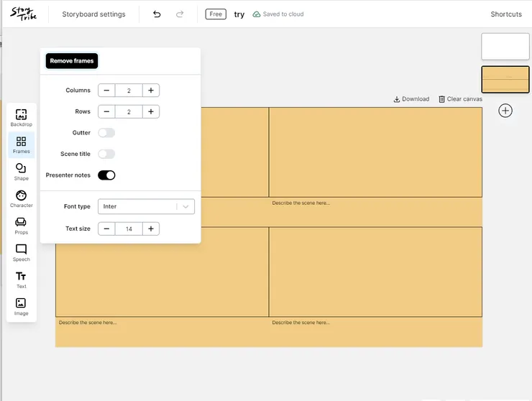Viewport: 532px width, 401px height.
Task: Click the bottom-left storyboard frame
Action: coord(162,272)
